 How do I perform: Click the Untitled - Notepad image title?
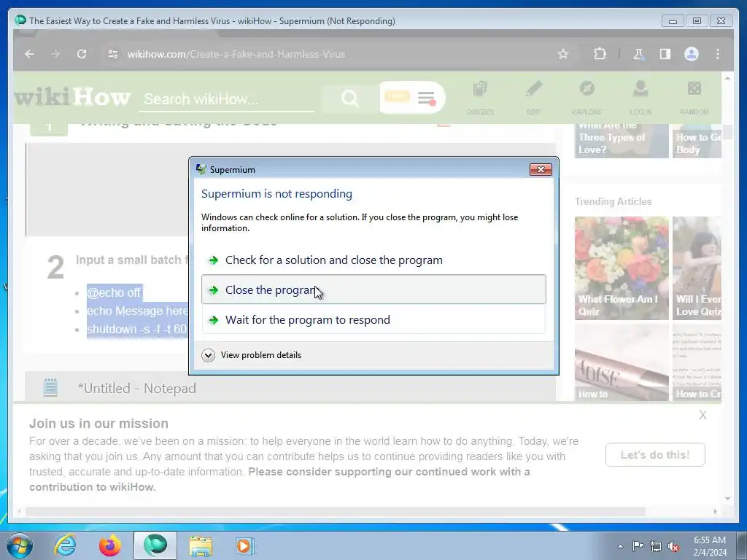click(x=136, y=389)
